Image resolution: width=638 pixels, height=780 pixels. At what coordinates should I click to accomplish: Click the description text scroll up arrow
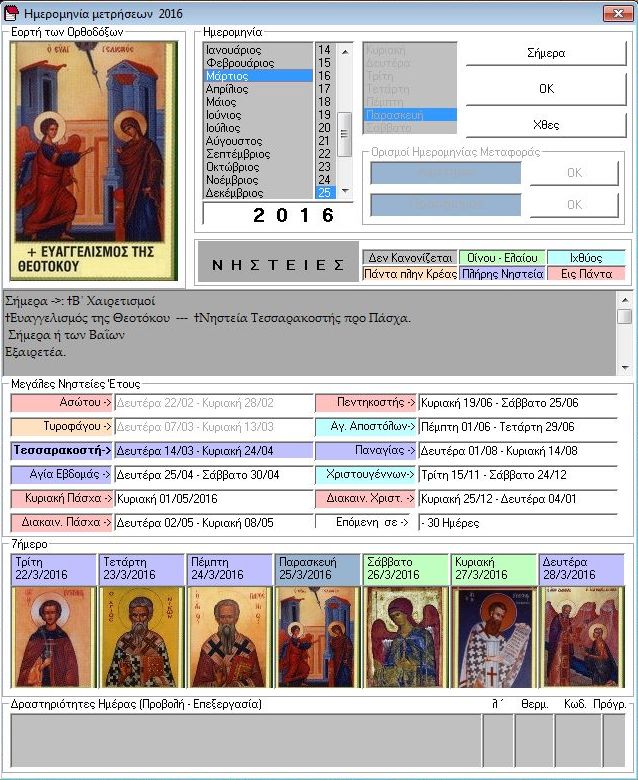coord(625,299)
